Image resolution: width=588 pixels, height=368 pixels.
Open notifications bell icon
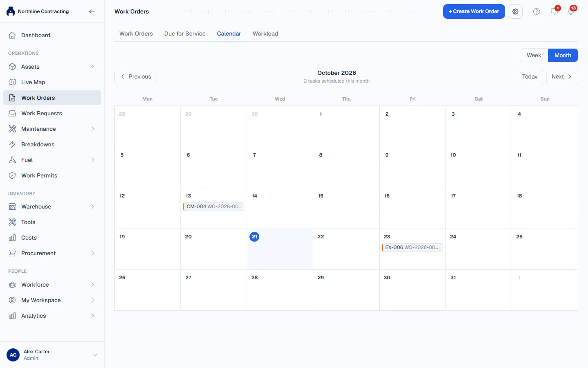571,11
